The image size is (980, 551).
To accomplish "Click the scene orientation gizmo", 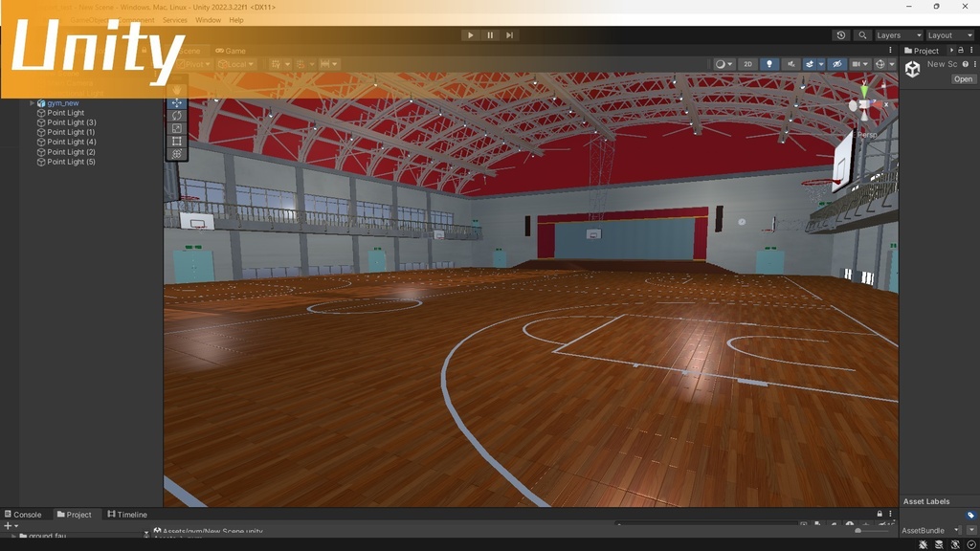I will pyautogui.click(x=865, y=106).
